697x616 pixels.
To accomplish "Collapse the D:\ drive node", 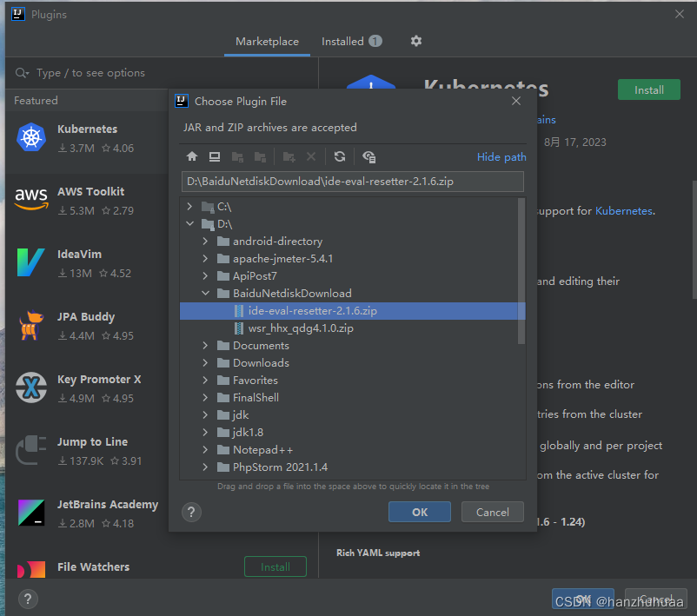I will (x=189, y=223).
